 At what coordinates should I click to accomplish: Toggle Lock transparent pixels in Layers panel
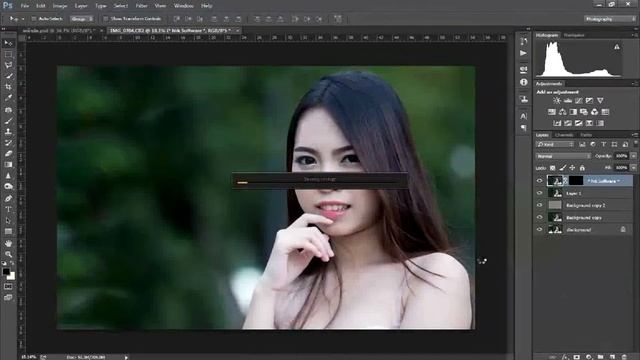pyautogui.click(x=552, y=168)
